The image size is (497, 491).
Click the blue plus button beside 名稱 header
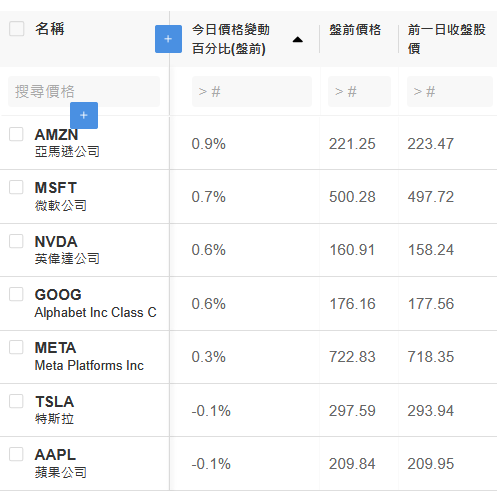click(168, 39)
